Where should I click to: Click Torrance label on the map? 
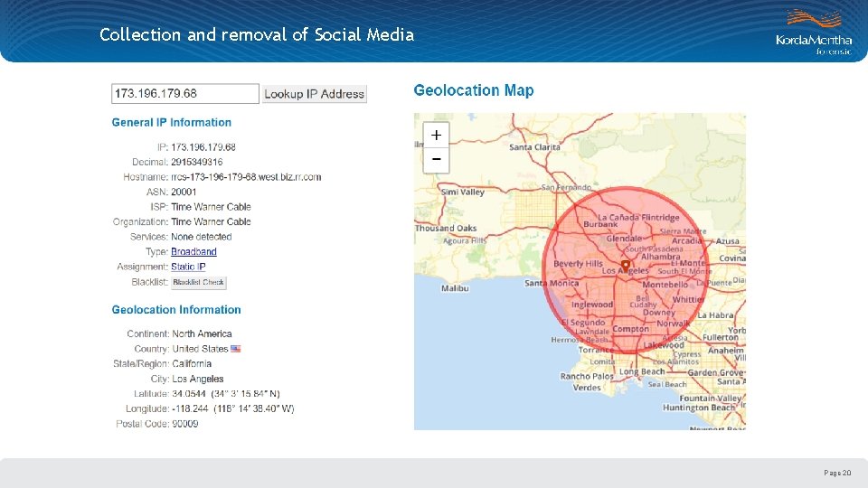click(596, 350)
